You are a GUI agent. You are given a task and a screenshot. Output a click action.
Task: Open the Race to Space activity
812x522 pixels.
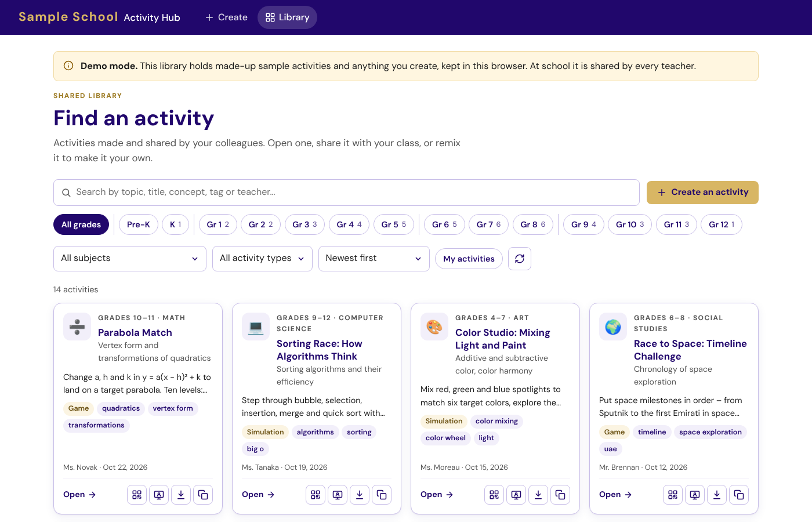pyautogui.click(x=615, y=495)
